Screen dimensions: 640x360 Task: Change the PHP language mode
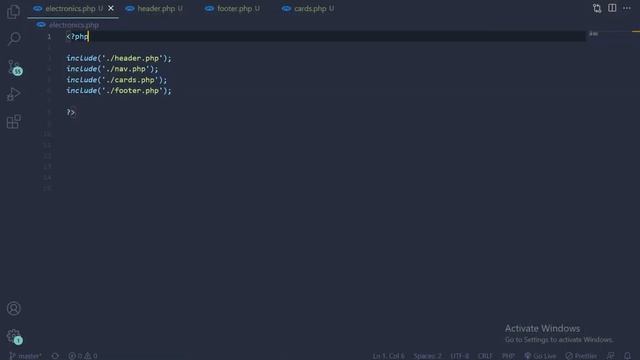[x=508, y=356]
